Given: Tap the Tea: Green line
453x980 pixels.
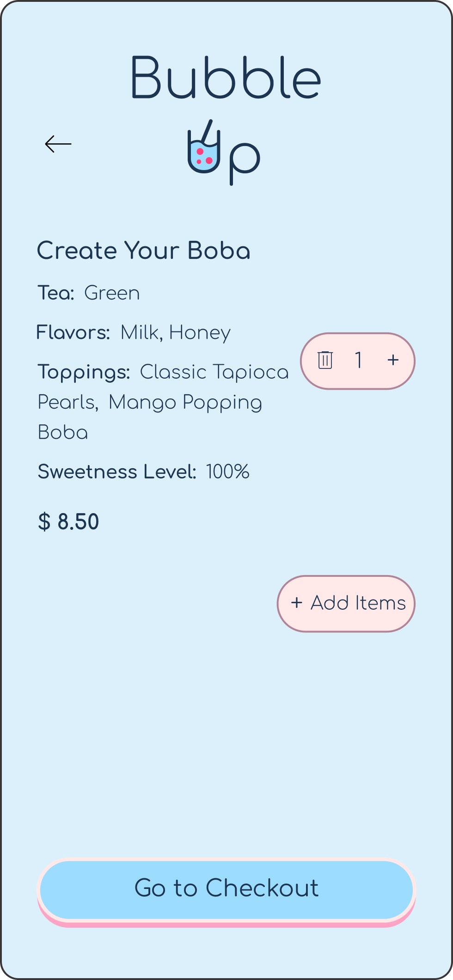Looking at the screenshot, I should pyautogui.click(x=89, y=293).
